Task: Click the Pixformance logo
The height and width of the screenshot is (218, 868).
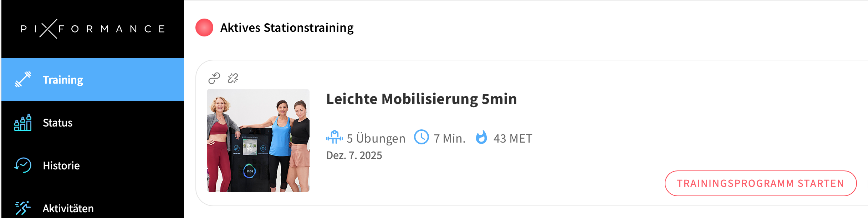Action: click(x=93, y=29)
